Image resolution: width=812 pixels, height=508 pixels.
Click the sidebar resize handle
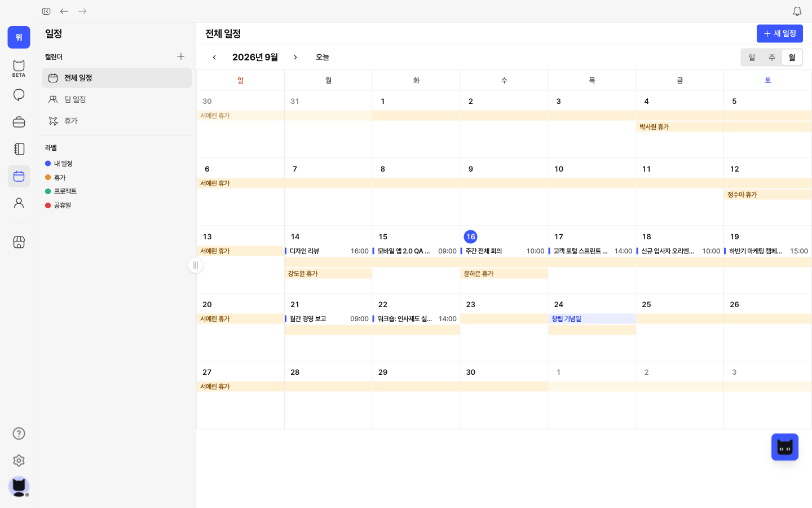[x=196, y=265]
